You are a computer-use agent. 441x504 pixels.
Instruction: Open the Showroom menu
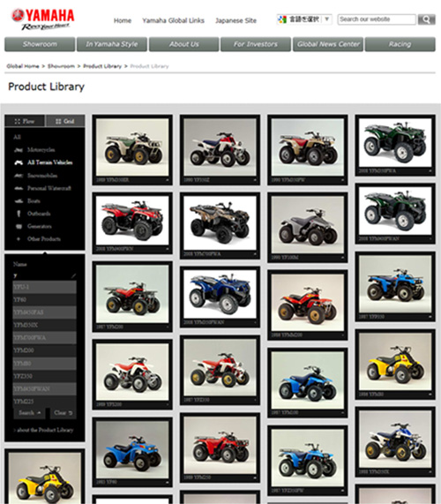tap(40, 44)
